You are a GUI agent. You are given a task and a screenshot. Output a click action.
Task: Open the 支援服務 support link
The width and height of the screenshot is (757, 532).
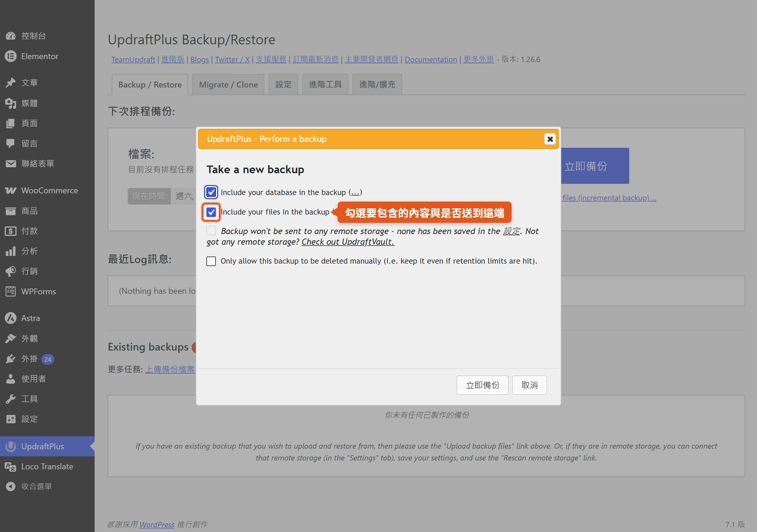click(271, 59)
